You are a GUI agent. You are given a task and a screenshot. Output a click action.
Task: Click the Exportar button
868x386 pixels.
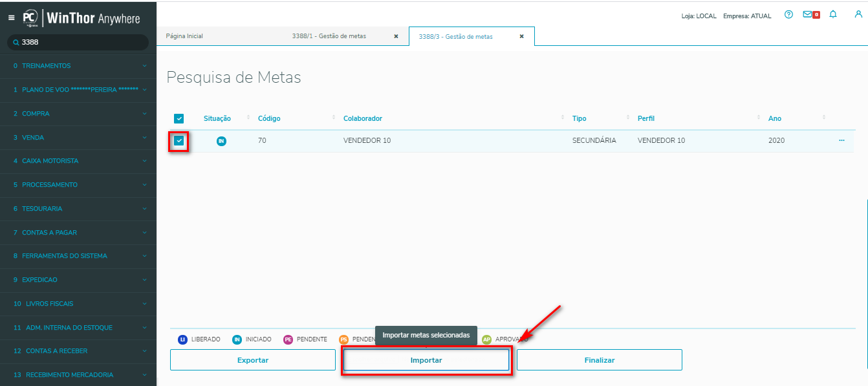[253, 360]
